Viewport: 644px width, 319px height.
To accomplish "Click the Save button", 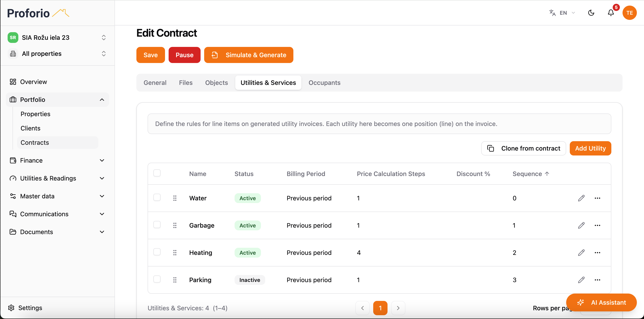I will (150, 55).
